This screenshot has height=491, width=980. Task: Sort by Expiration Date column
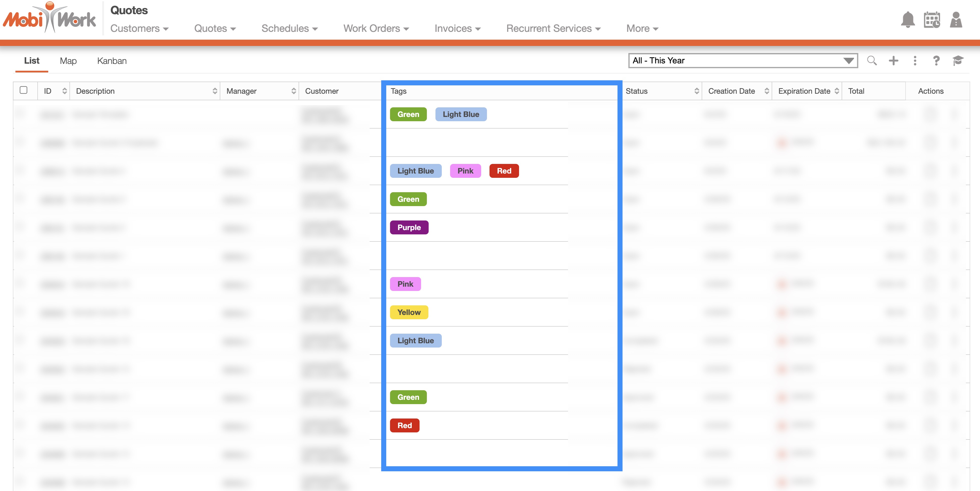(x=837, y=91)
